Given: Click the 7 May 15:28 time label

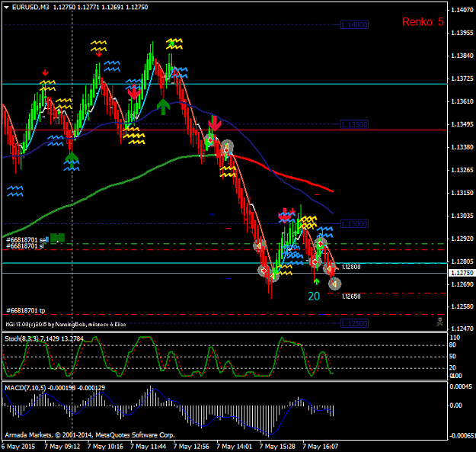Looking at the screenshot, I should click(x=277, y=447).
